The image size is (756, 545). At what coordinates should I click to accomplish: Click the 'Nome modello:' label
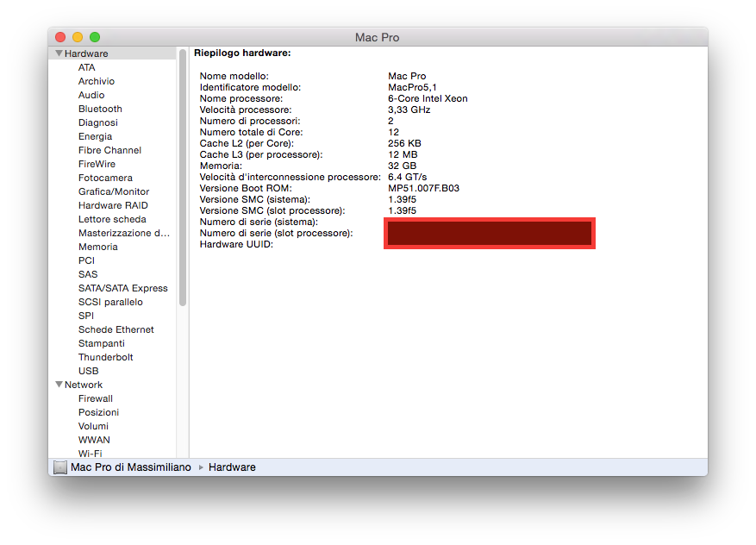click(x=234, y=76)
